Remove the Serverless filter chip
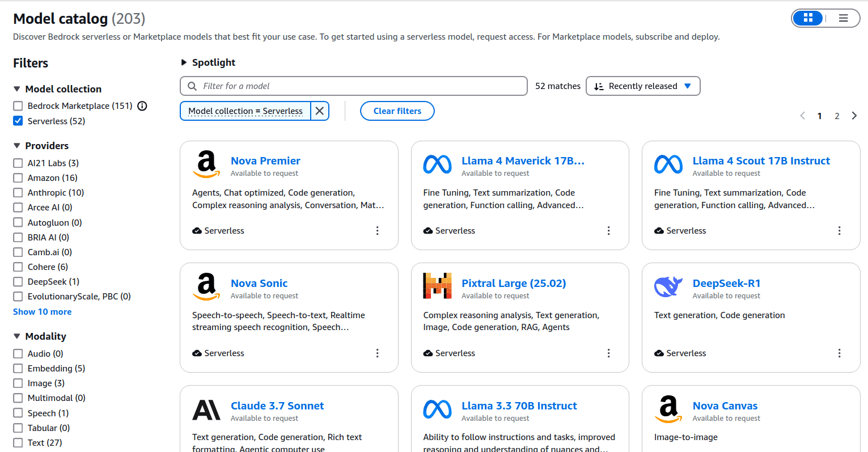Screen dimensions: 868x452 click(320, 111)
